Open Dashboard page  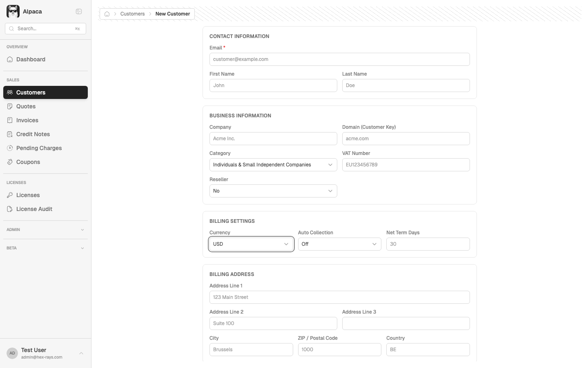point(45,59)
